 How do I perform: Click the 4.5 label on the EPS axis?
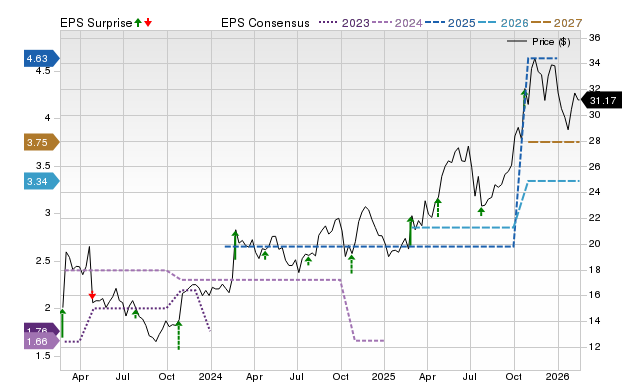[x=43, y=71]
